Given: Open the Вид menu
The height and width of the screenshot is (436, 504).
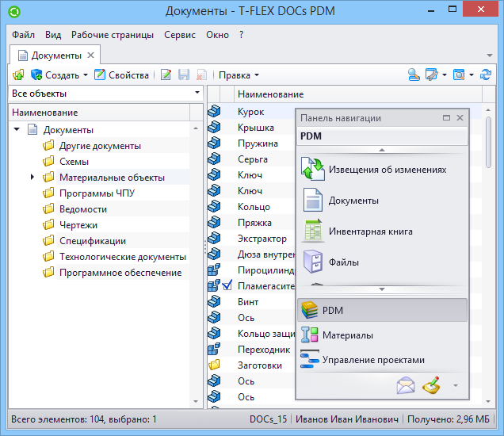Looking at the screenshot, I should pos(53,35).
